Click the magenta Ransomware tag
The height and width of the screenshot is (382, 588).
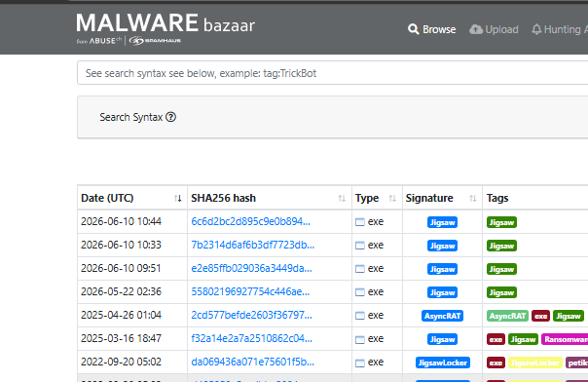click(x=565, y=339)
